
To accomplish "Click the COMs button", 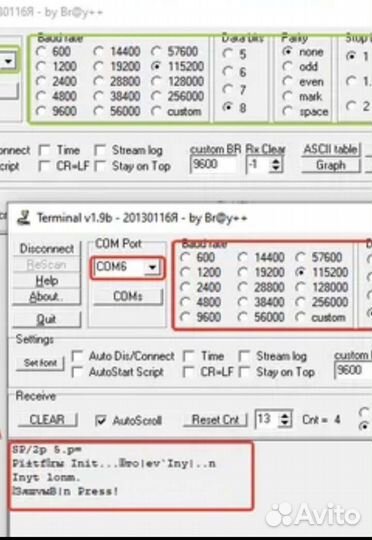I will (x=127, y=296).
